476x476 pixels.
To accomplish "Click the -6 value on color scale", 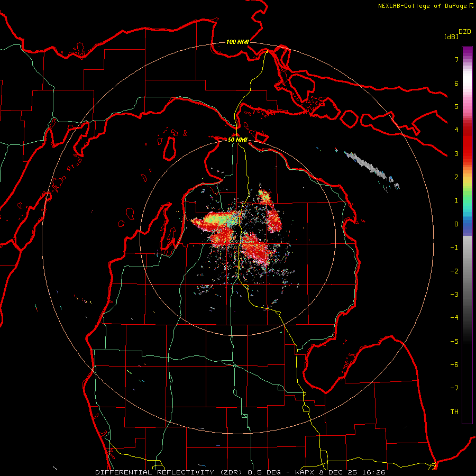I will coord(454,365).
